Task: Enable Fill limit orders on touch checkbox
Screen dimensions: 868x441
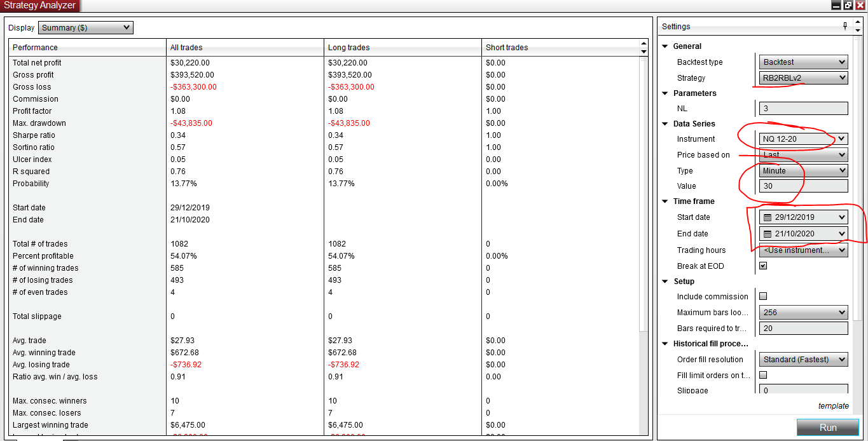Action: (x=764, y=376)
